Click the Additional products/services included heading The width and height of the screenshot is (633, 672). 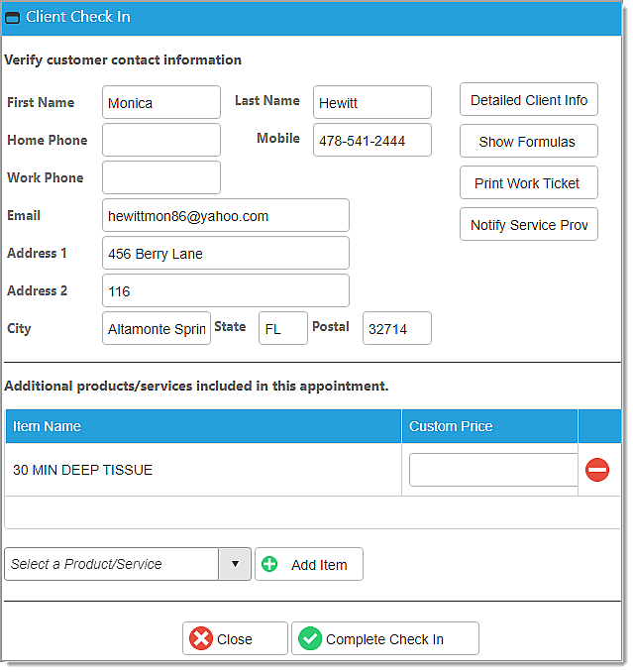[196, 387]
